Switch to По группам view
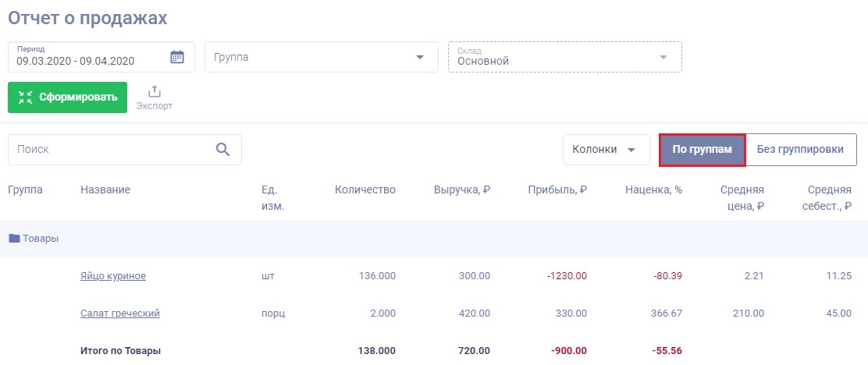Image resolution: width=868 pixels, height=365 pixels. click(703, 149)
